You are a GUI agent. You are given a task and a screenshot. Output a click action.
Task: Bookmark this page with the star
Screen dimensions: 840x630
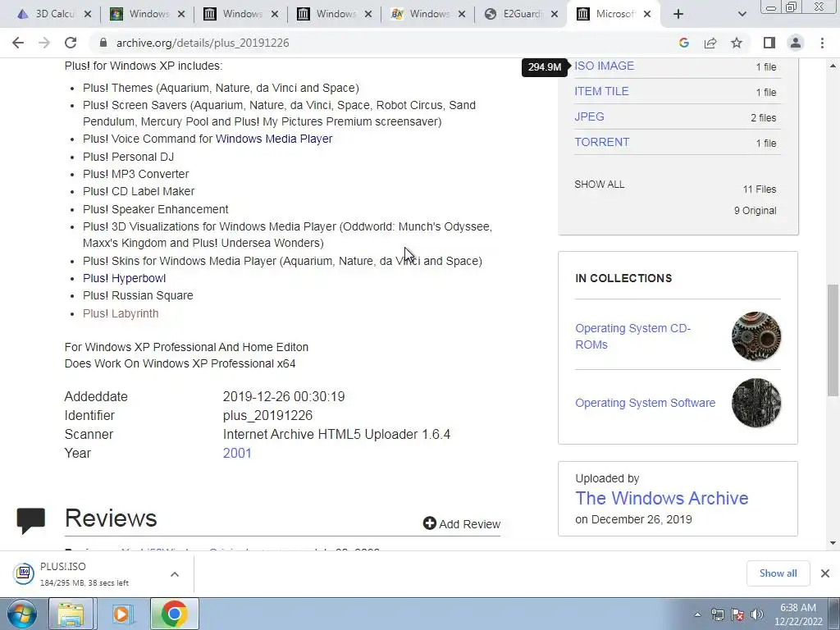(737, 43)
